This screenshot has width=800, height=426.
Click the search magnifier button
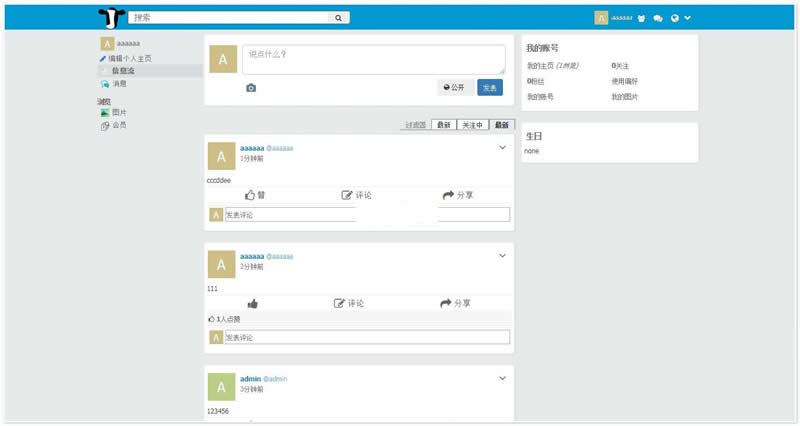tap(339, 18)
